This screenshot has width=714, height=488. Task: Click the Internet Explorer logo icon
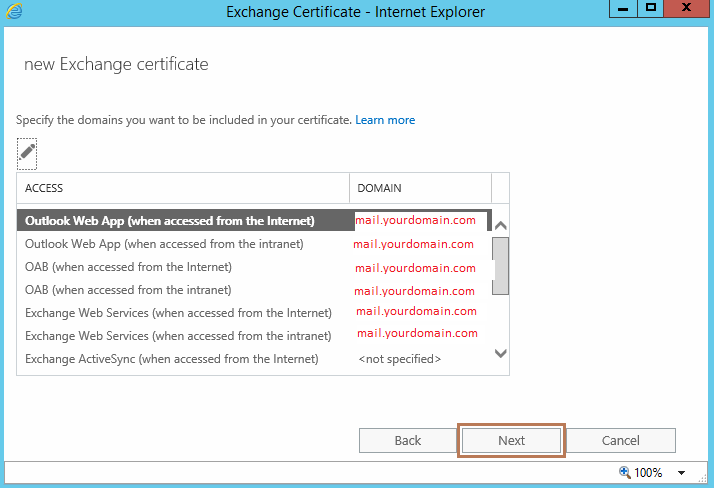(14, 11)
